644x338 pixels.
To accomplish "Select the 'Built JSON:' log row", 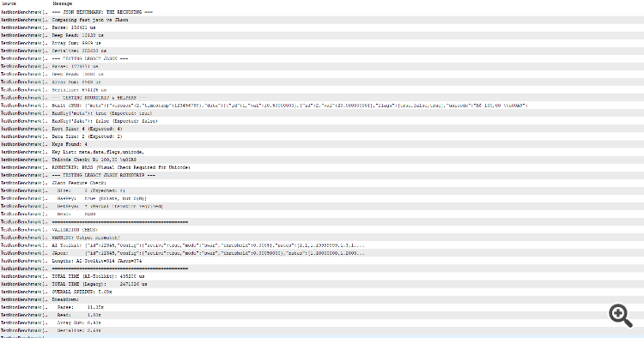I will click(x=322, y=106).
